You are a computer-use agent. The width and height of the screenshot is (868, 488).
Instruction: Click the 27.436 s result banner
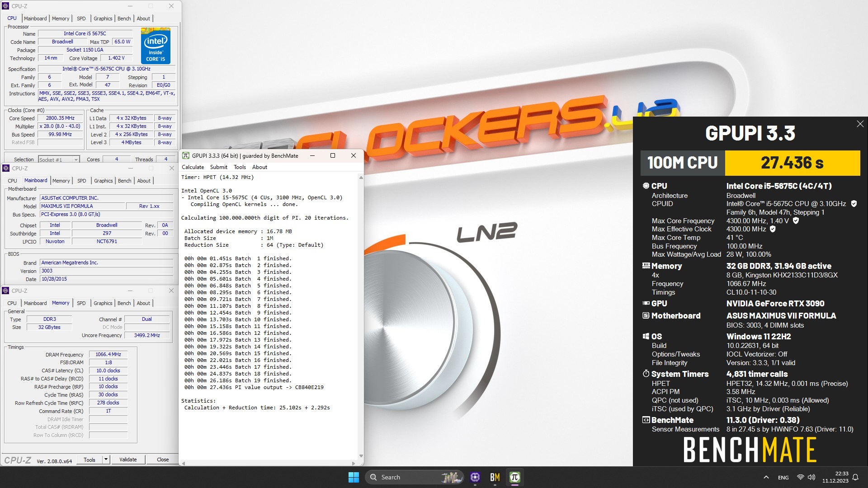click(792, 163)
